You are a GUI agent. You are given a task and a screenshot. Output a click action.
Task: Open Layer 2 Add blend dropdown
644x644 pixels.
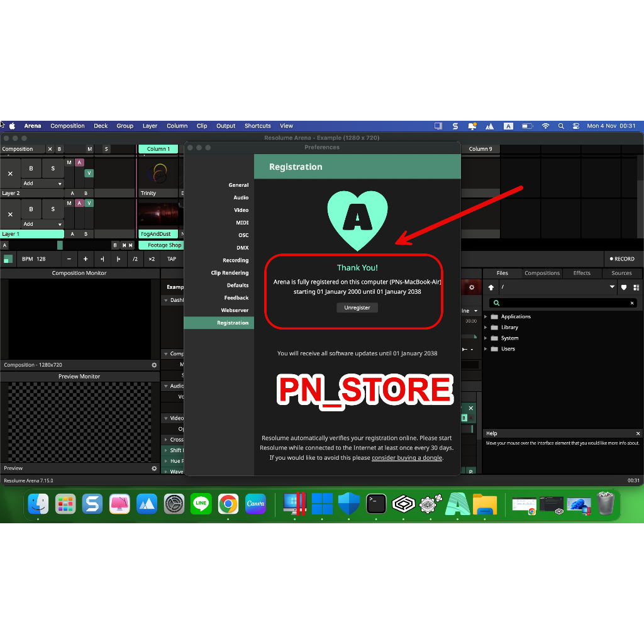tap(43, 183)
